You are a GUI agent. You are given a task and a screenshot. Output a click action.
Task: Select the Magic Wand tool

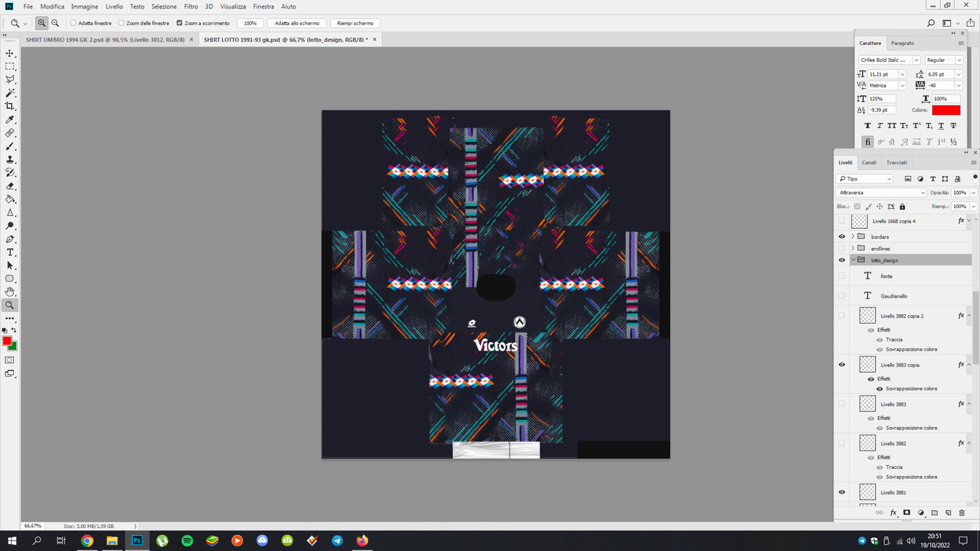click(10, 93)
